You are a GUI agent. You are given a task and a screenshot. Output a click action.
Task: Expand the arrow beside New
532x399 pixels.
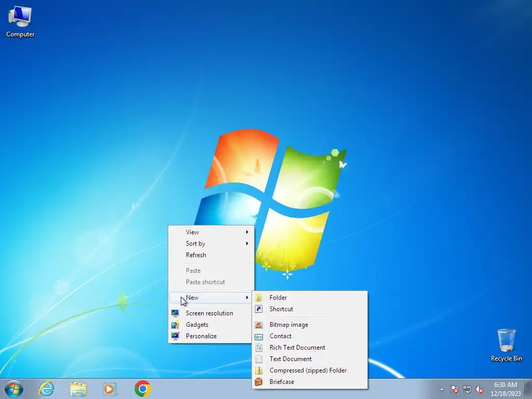pyautogui.click(x=247, y=298)
